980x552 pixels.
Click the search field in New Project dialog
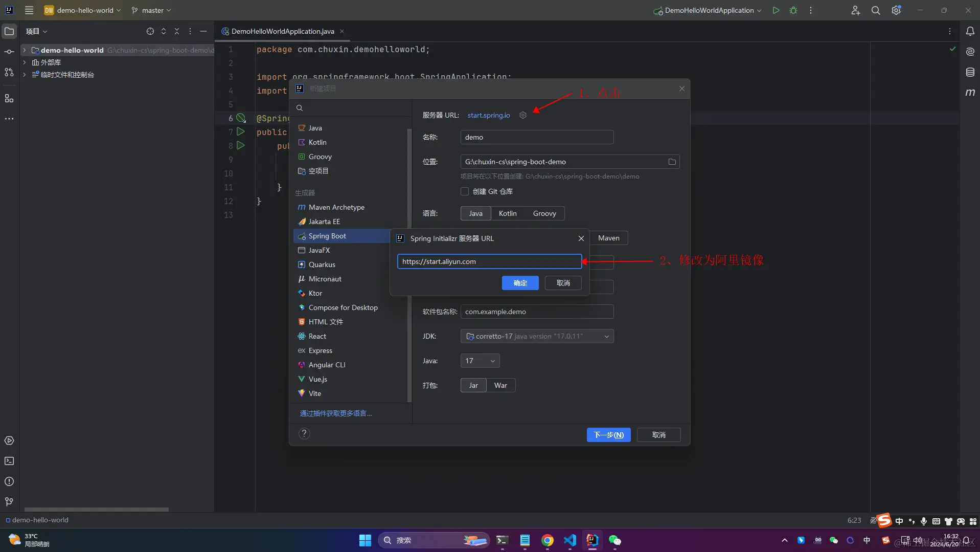351,108
